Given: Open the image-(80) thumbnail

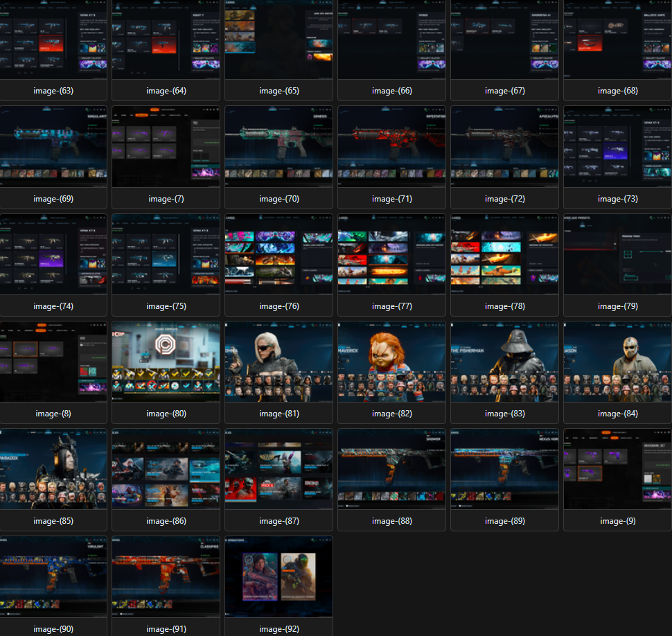Looking at the screenshot, I should [166, 362].
